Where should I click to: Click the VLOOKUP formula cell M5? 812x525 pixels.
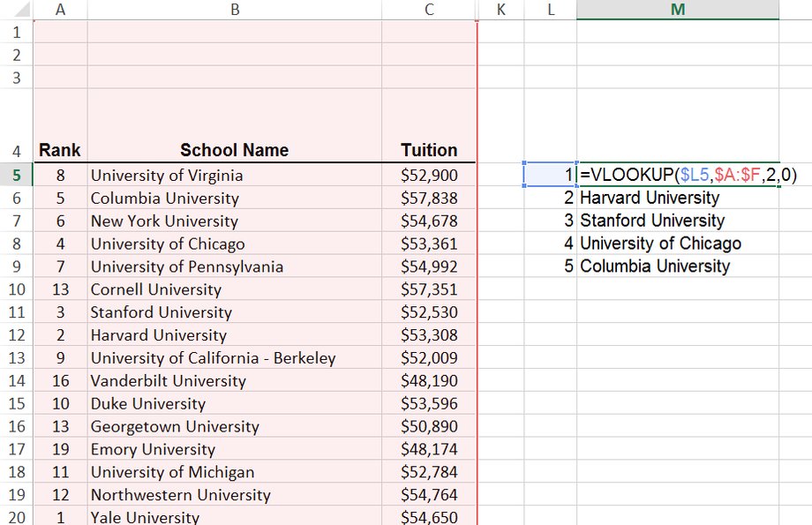click(x=677, y=175)
